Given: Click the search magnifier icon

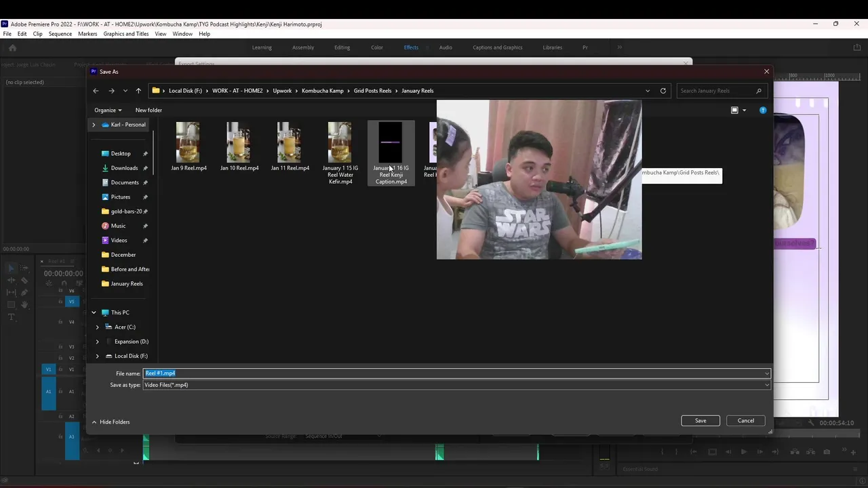Looking at the screenshot, I should pos(759,91).
